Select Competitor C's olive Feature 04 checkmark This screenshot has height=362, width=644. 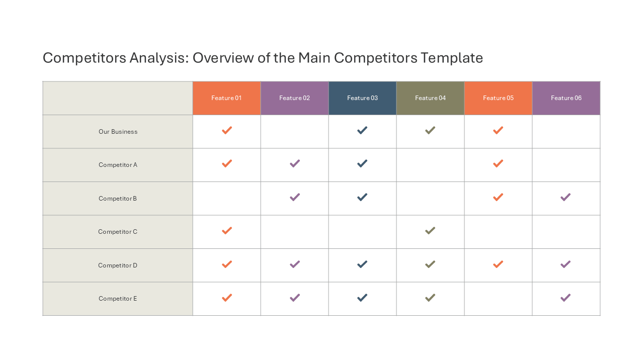430,230
